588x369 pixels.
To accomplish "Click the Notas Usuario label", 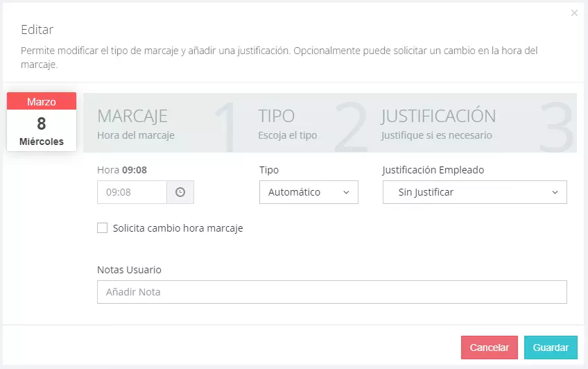I will point(130,270).
